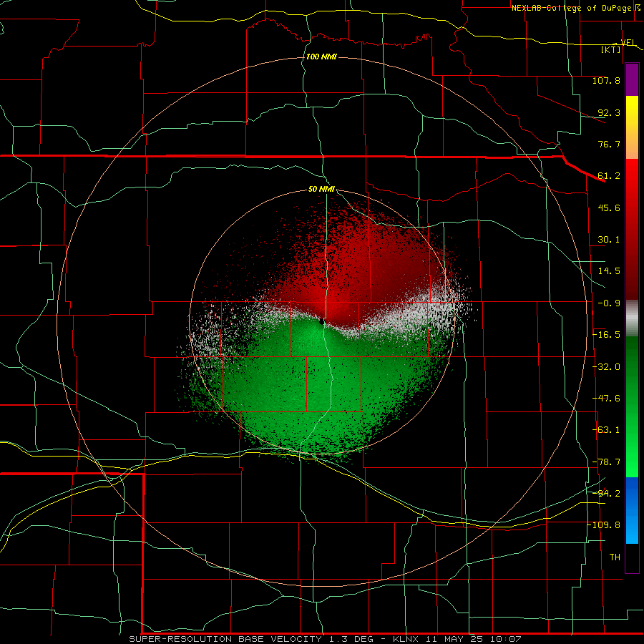Click the -16.5 velocity scale value
Screen dimensions: 644x644
[x=606, y=335]
